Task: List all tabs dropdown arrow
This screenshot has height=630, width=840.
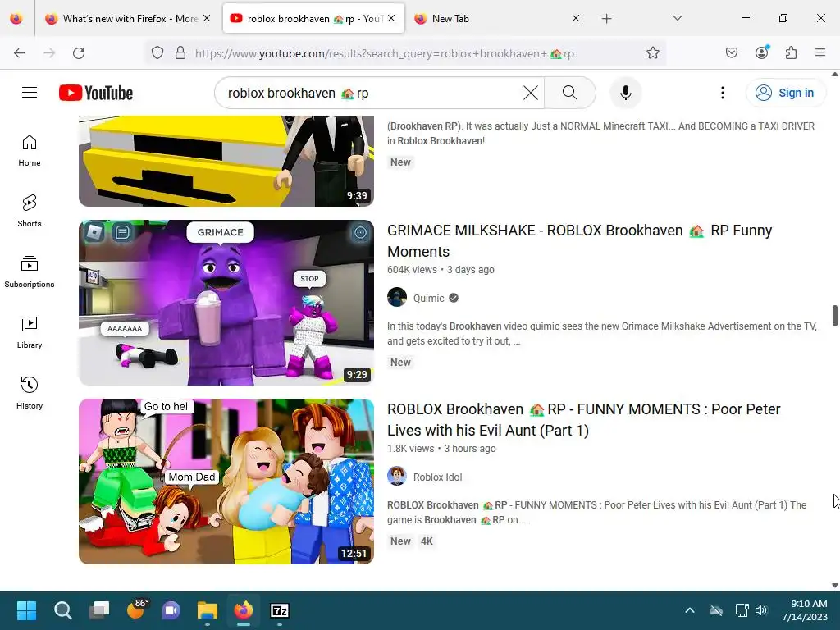Action: coord(677,18)
